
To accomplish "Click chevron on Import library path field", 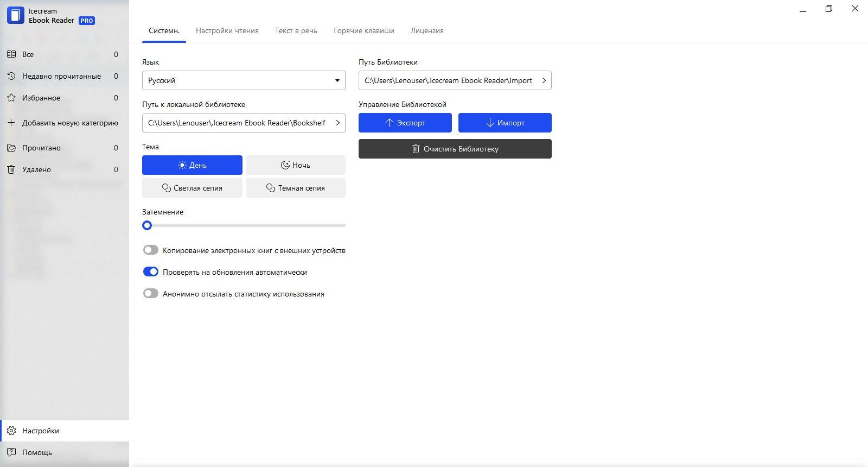I will [x=544, y=80].
